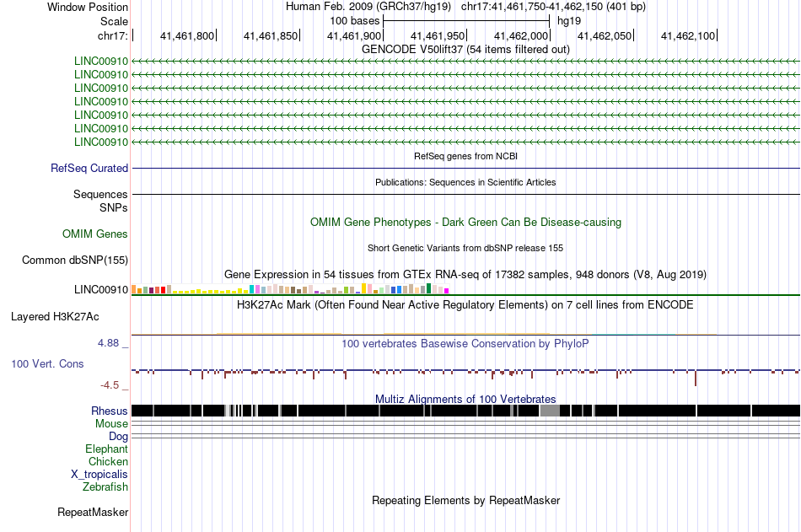
Task: Click the X_tropicalis species label
Action: (x=99, y=475)
